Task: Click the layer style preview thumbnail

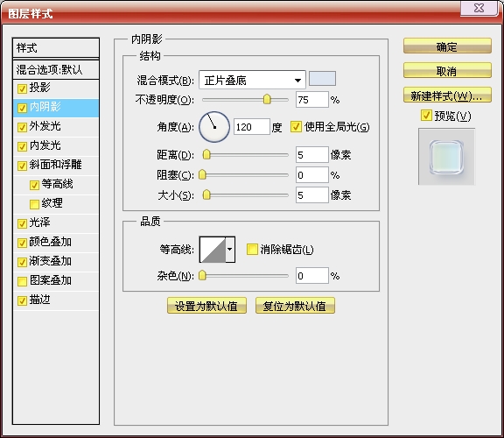Action: tap(446, 157)
